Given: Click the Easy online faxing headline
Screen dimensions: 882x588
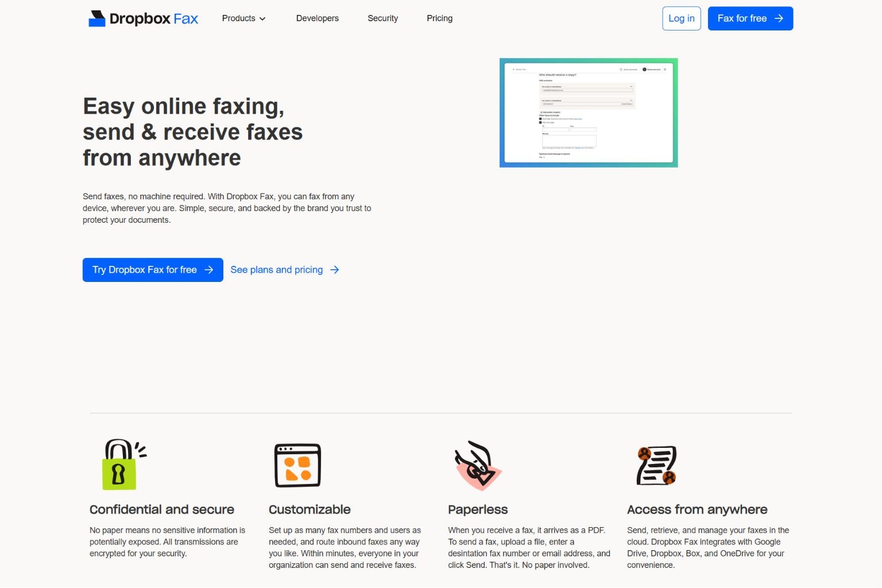Looking at the screenshot, I should (192, 132).
